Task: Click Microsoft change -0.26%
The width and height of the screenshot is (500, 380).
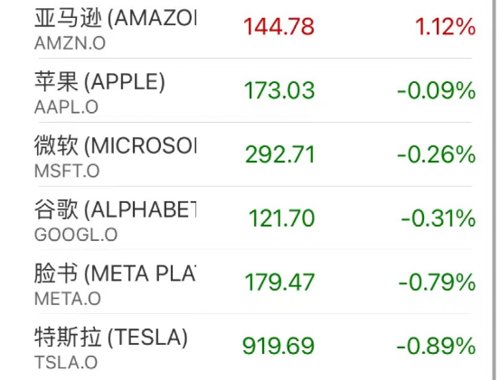Action: click(x=436, y=155)
